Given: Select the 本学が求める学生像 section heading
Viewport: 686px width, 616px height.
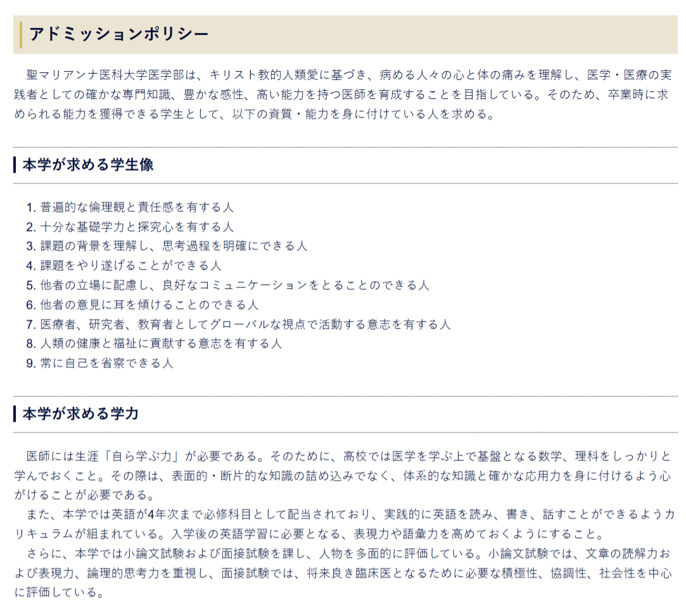Looking at the screenshot, I should click(88, 165).
